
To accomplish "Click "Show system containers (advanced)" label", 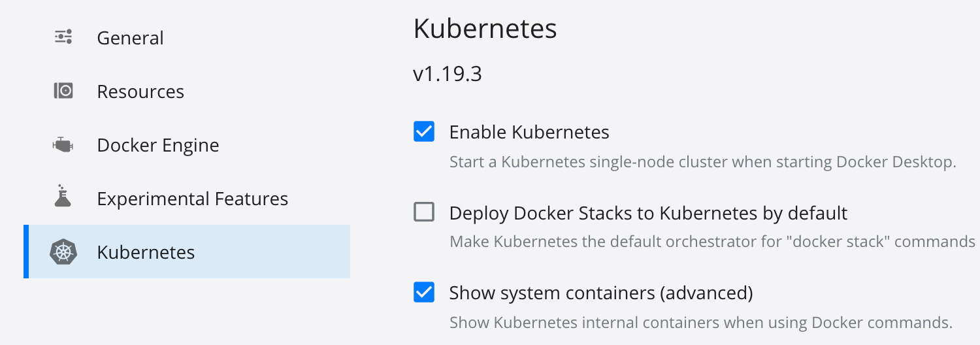I will tap(601, 293).
